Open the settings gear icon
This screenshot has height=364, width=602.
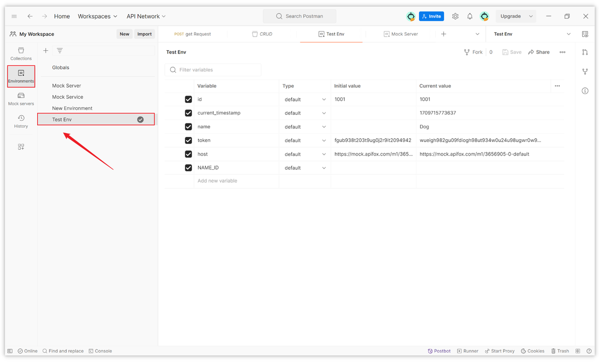pos(455,16)
